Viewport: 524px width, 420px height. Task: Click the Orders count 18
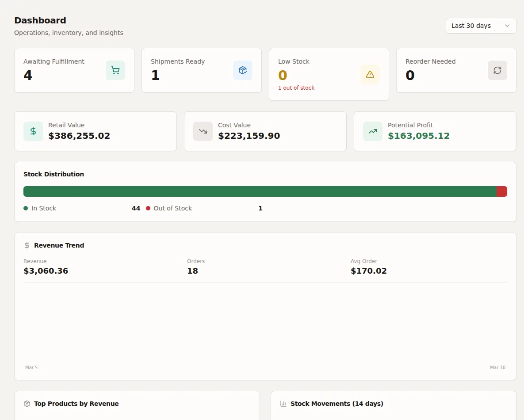(x=192, y=271)
